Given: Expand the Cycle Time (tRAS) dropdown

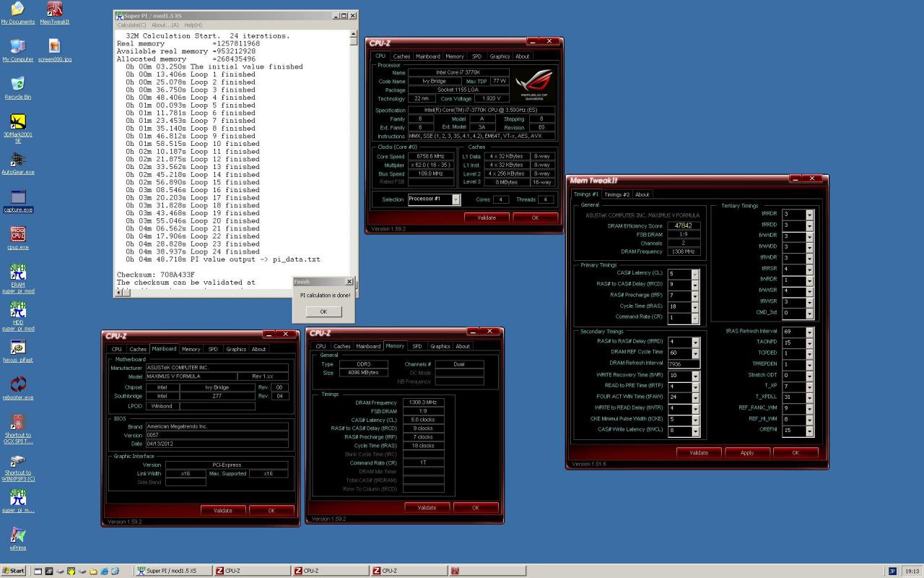Looking at the screenshot, I should click(x=695, y=307).
